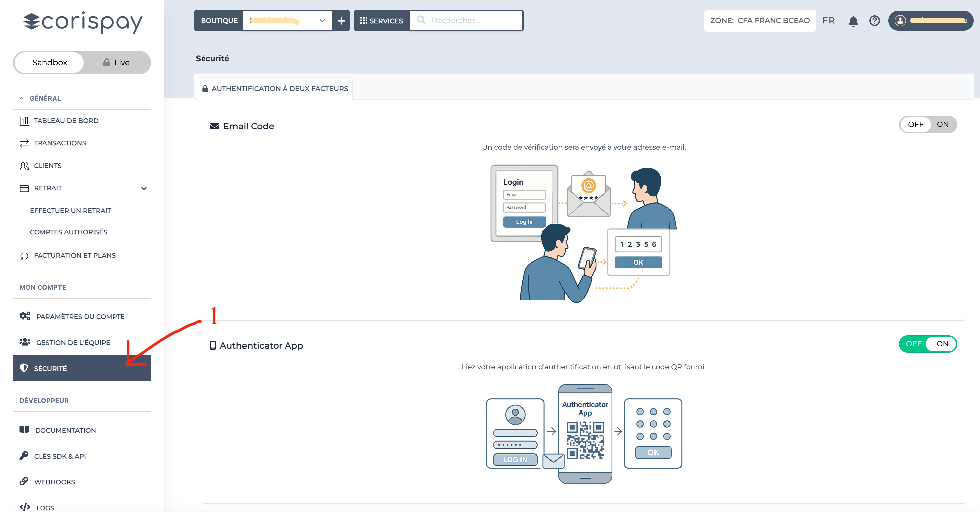Viewport: 980px width, 512px height.
Task: Open Webhooks via the link icon
Action: pyautogui.click(x=24, y=481)
